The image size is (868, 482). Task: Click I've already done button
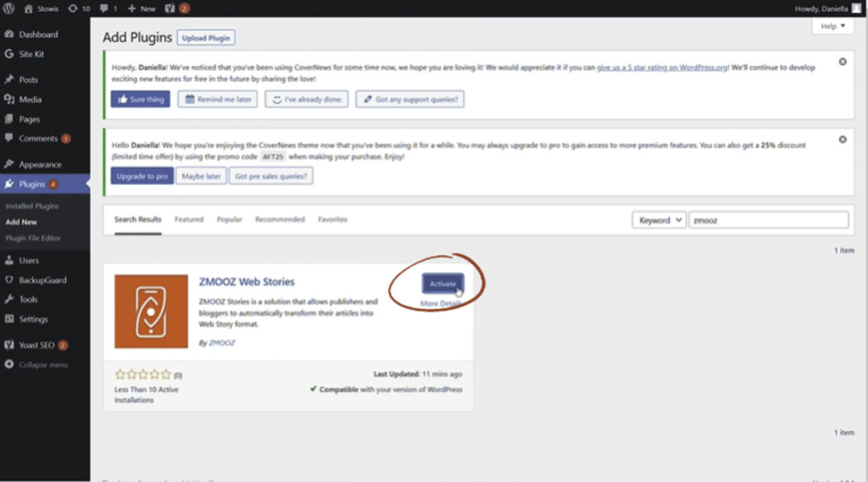(x=307, y=99)
